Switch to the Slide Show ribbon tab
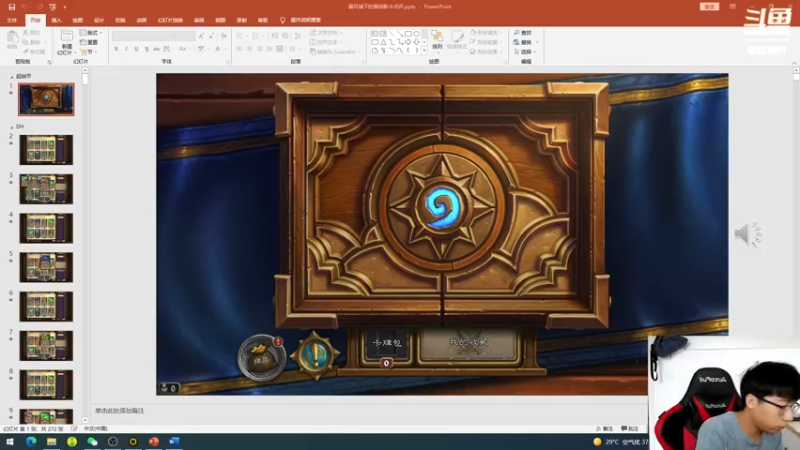The width and height of the screenshot is (800, 450). pyautogui.click(x=170, y=20)
